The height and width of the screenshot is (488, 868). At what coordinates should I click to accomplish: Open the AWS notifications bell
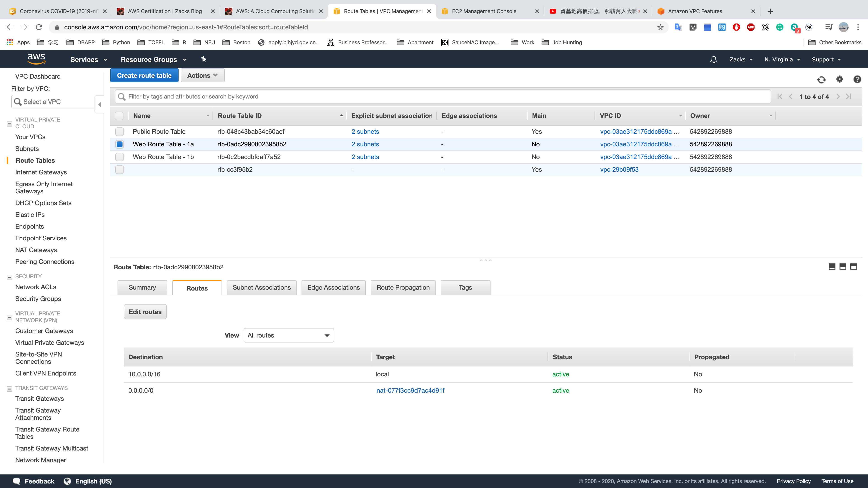(x=713, y=60)
